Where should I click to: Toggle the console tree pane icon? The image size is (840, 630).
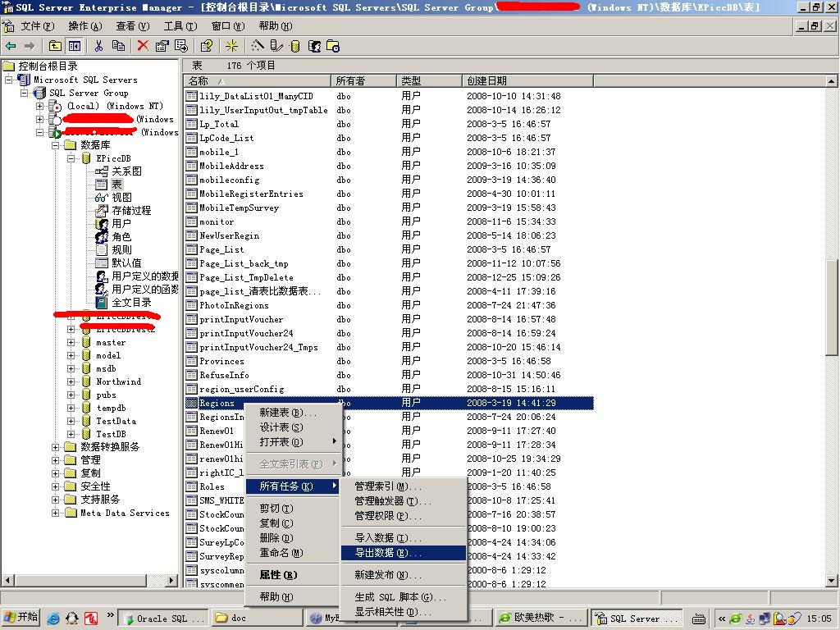tap(75, 46)
